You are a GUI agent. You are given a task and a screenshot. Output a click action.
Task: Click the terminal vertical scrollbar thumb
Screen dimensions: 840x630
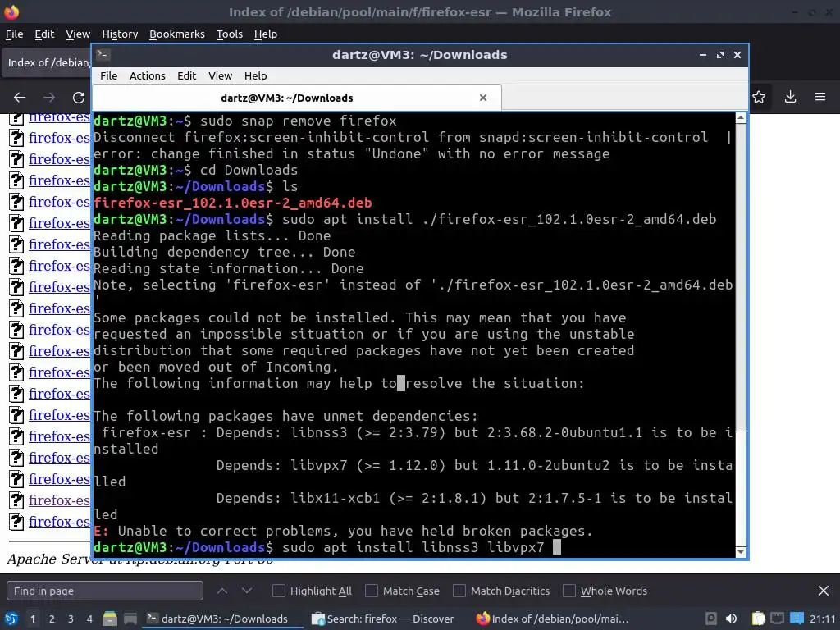click(x=741, y=277)
